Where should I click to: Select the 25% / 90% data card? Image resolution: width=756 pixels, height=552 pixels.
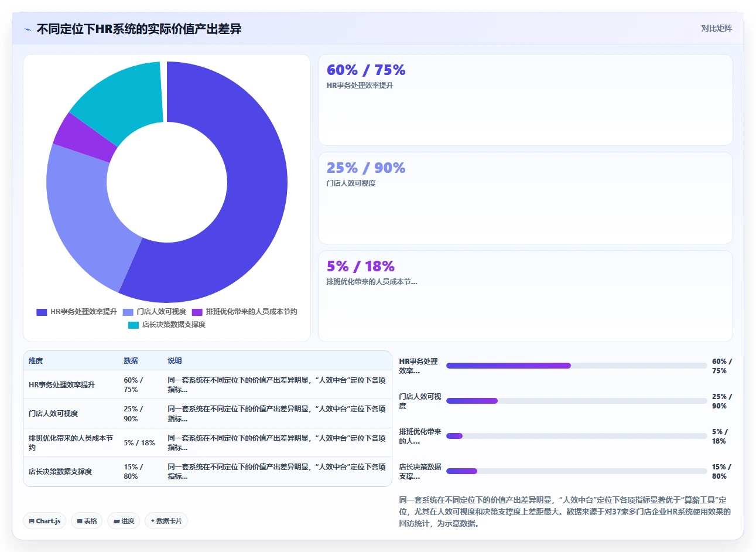[525, 198]
